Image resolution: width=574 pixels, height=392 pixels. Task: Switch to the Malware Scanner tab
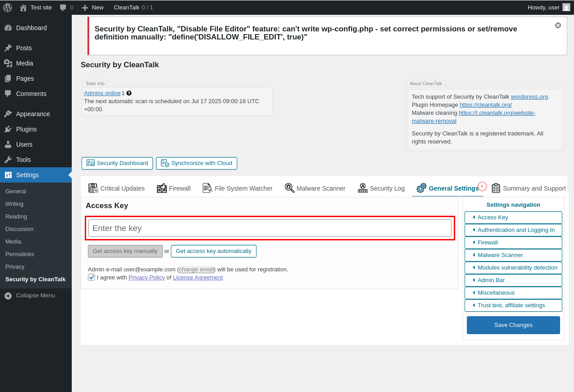click(315, 188)
